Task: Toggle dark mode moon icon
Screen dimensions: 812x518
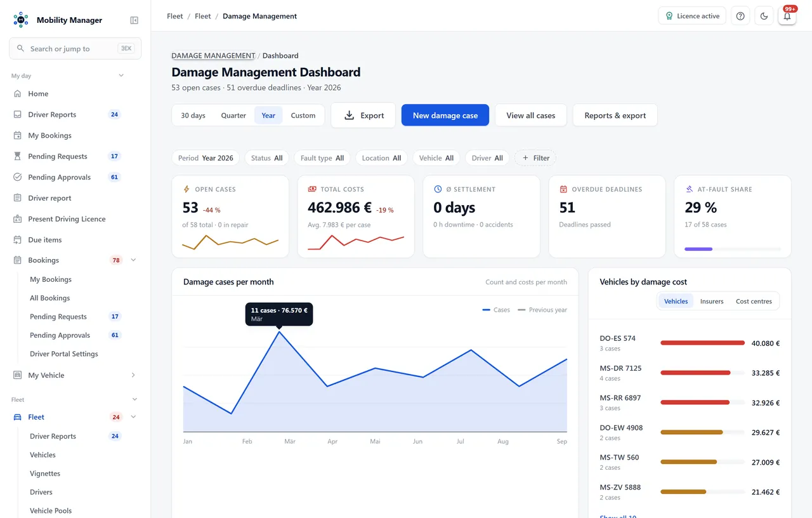Action: [764, 16]
